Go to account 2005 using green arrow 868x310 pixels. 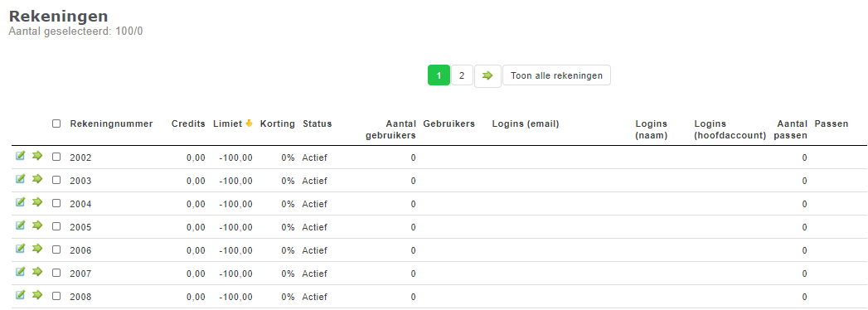pyautogui.click(x=37, y=225)
